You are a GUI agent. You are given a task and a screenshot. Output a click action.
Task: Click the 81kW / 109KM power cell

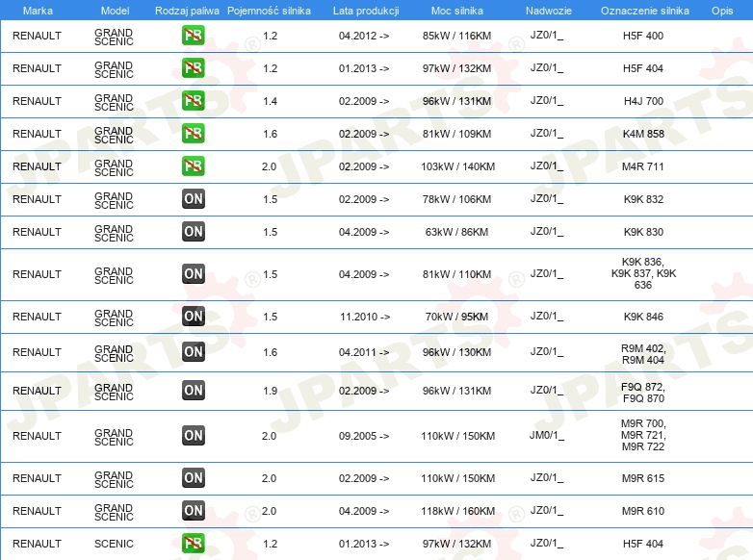pos(456,134)
